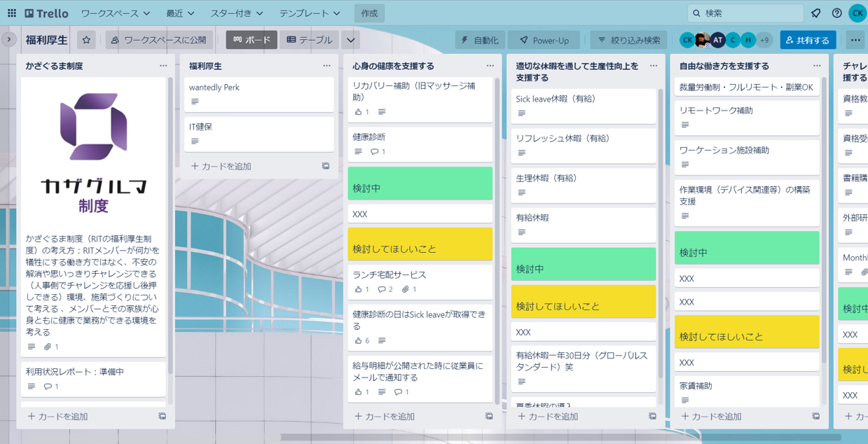Open the リフレッシュ休暇（有給） card

point(584,145)
